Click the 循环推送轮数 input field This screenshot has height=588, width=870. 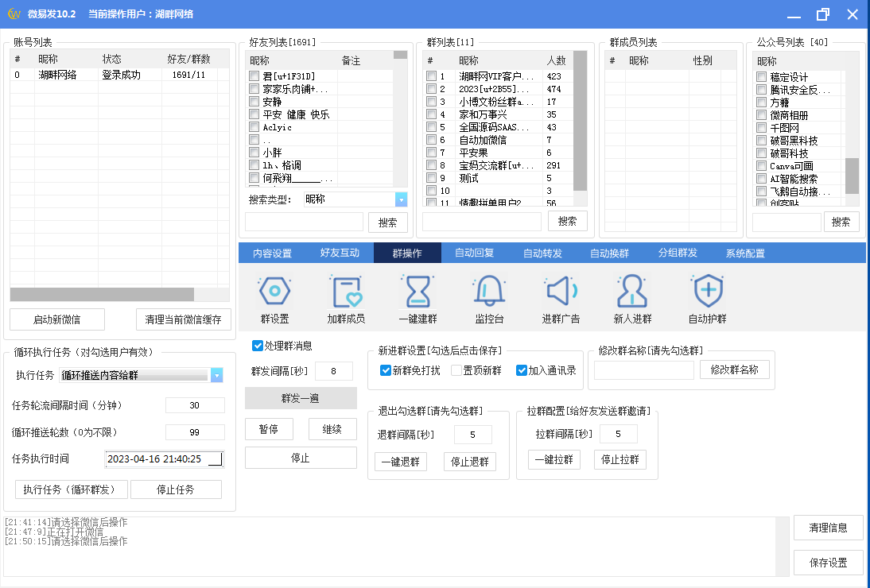tap(195, 432)
